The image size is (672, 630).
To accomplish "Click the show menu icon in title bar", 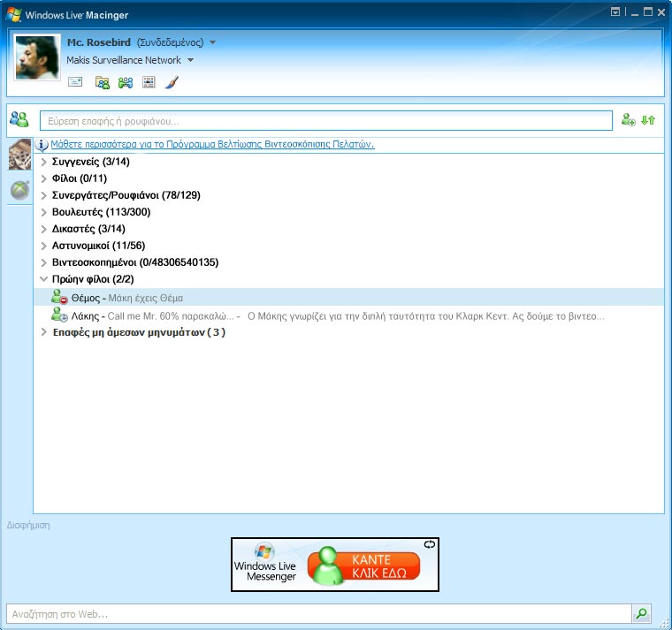I will point(615,11).
